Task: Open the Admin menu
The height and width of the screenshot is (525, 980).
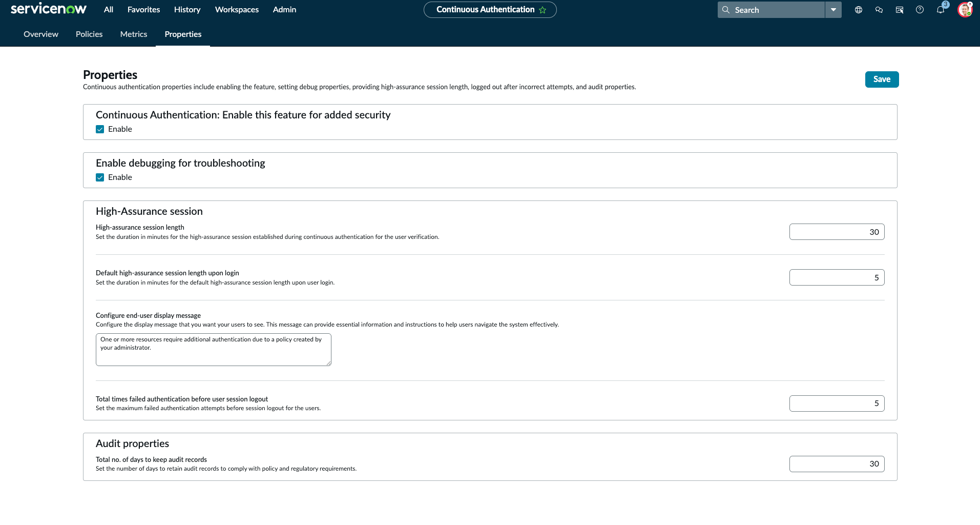Action: coord(285,10)
